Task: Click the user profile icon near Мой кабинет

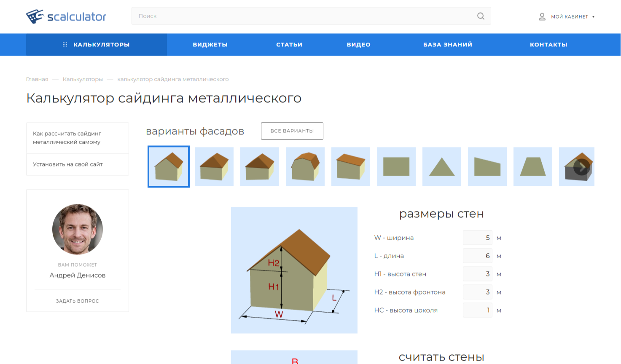Action: tap(542, 16)
